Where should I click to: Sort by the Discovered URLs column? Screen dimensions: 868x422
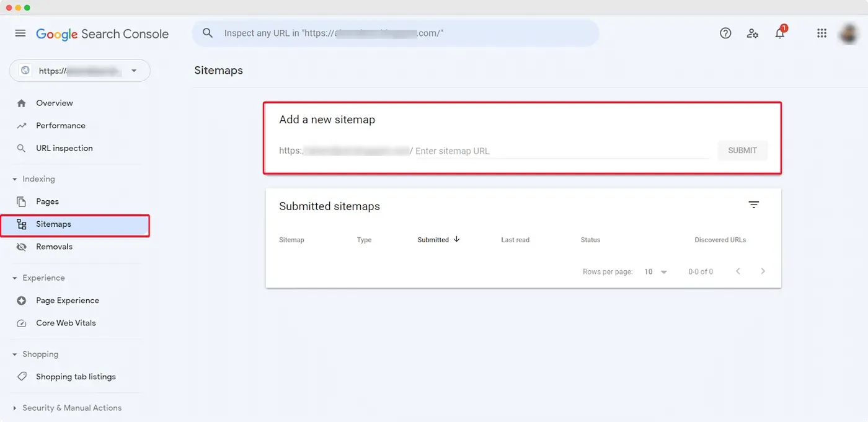pos(720,240)
